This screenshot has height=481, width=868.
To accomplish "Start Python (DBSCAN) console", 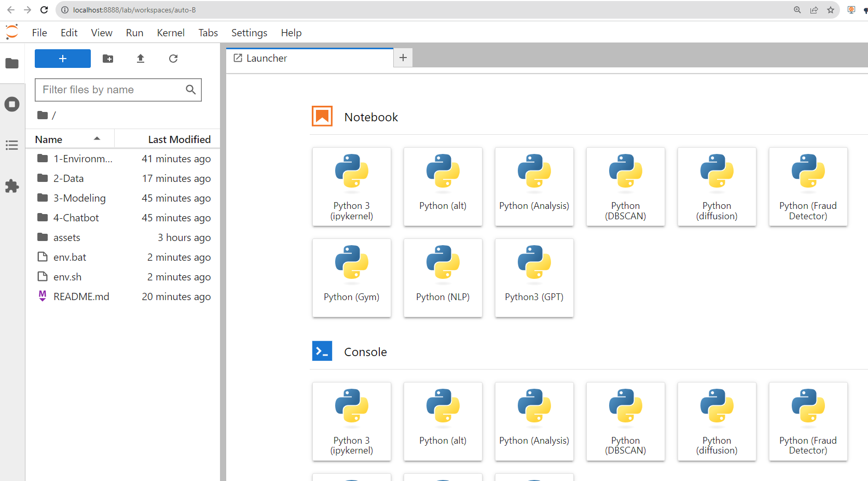I will tap(626, 421).
